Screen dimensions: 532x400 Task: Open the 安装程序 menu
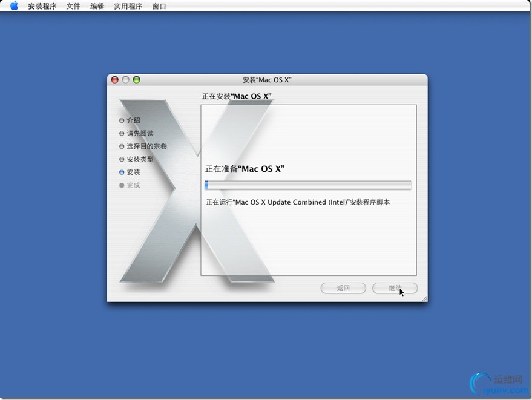[x=42, y=6]
